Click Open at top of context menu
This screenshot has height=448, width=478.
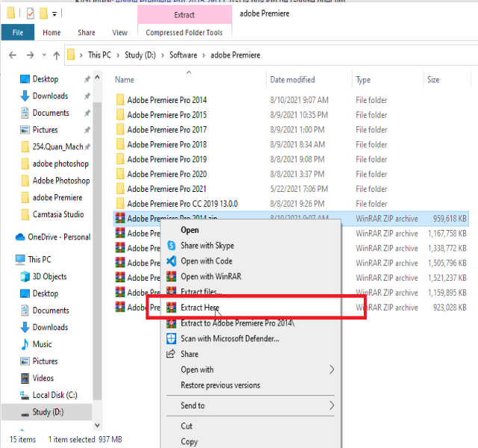click(x=250, y=230)
